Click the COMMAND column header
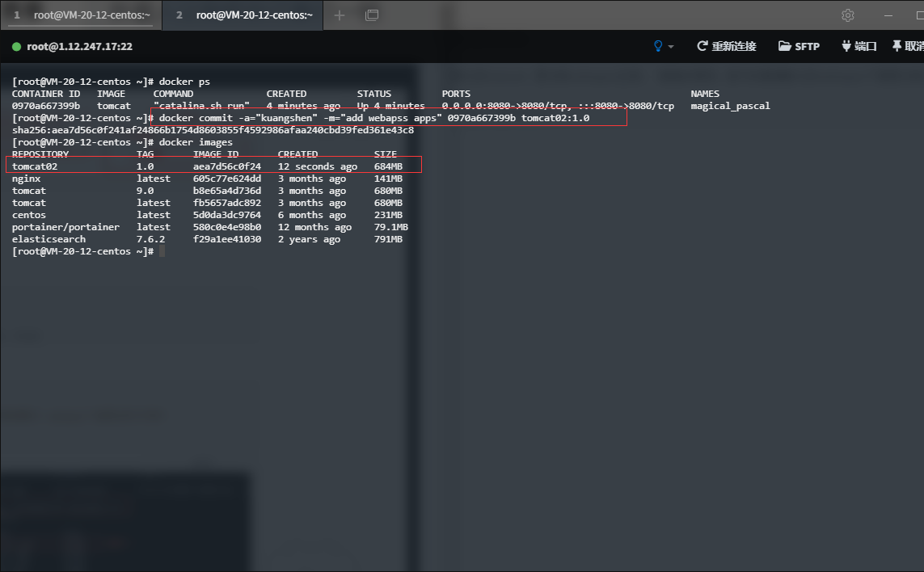This screenshot has width=924, height=572. tap(173, 94)
